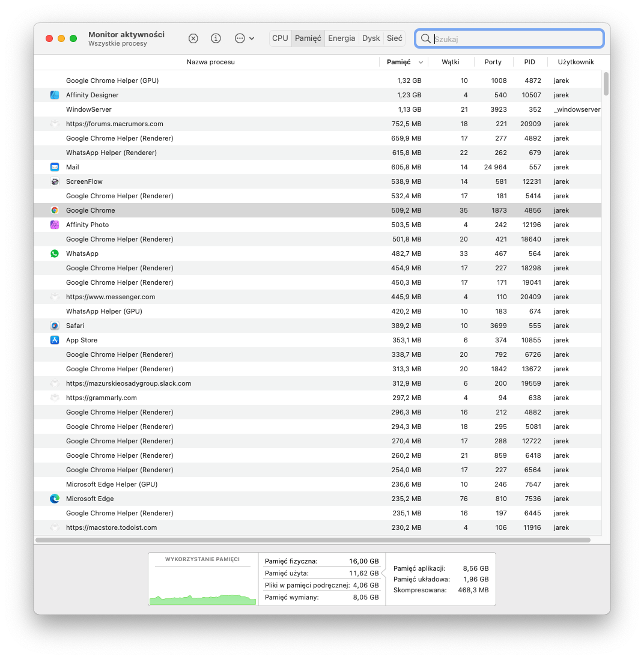This screenshot has height=659, width=644.
Task: Select the Google Chrome Helper (GPU) row
Action: (317, 80)
